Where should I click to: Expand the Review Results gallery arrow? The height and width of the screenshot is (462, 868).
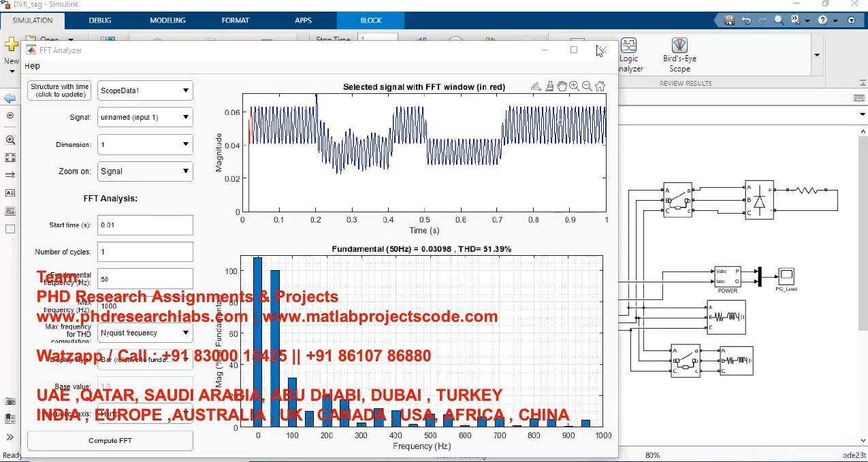(x=817, y=55)
